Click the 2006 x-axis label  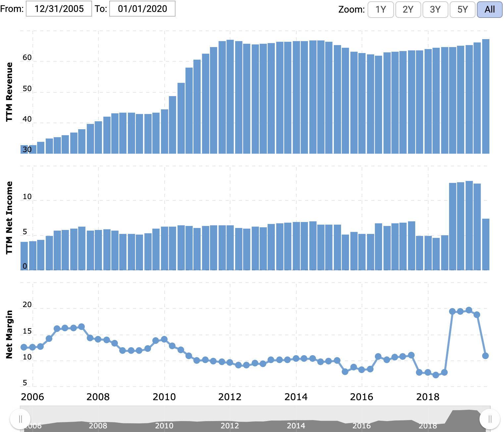pos(32,397)
